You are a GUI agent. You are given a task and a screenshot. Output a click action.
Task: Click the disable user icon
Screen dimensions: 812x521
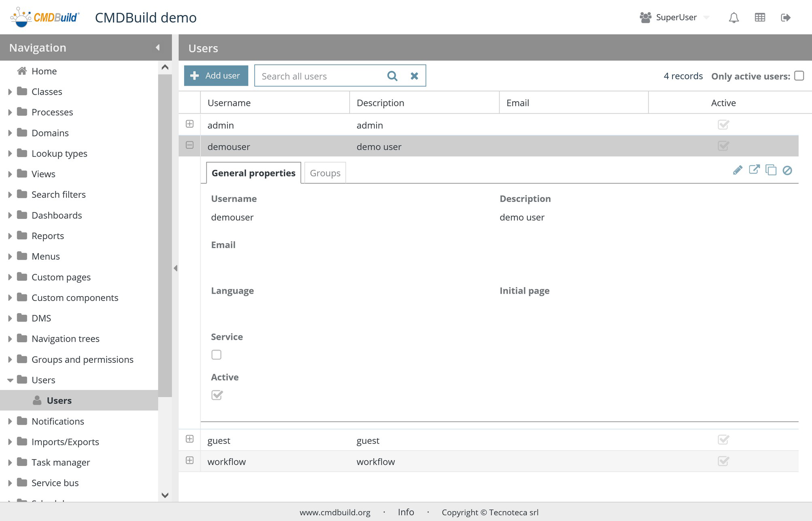pyautogui.click(x=787, y=170)
